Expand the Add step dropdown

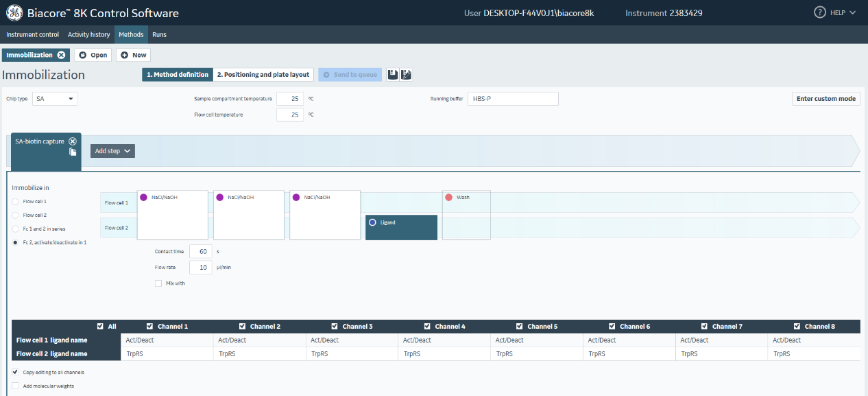pos(112,151)
